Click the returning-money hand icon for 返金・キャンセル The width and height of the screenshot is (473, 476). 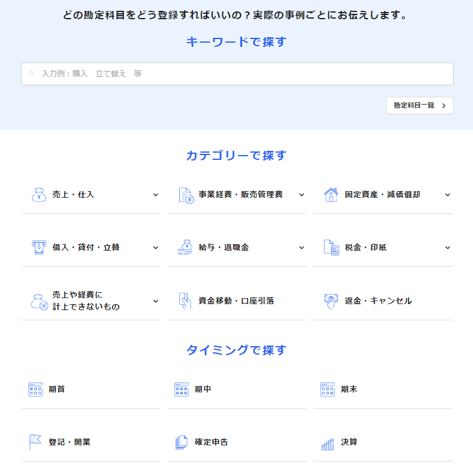click(331, 301)
